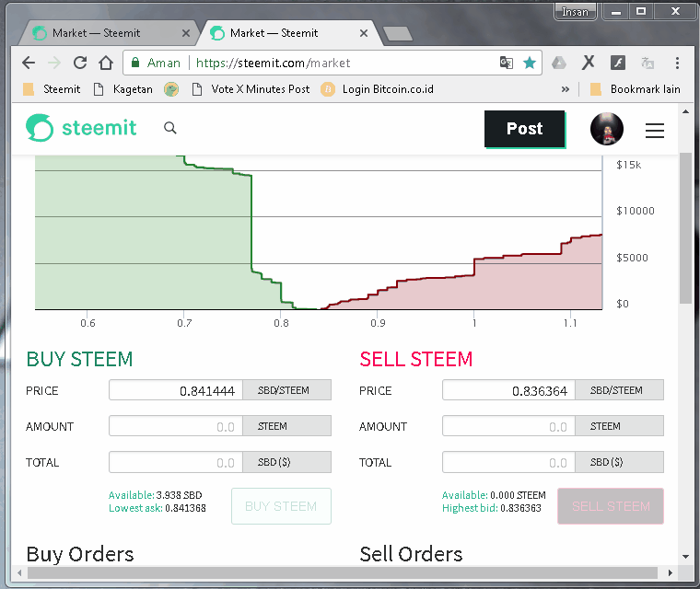Screen dimensions: 700x589
Task: Click the red SELL STEEM button
Action: point(611,506)
